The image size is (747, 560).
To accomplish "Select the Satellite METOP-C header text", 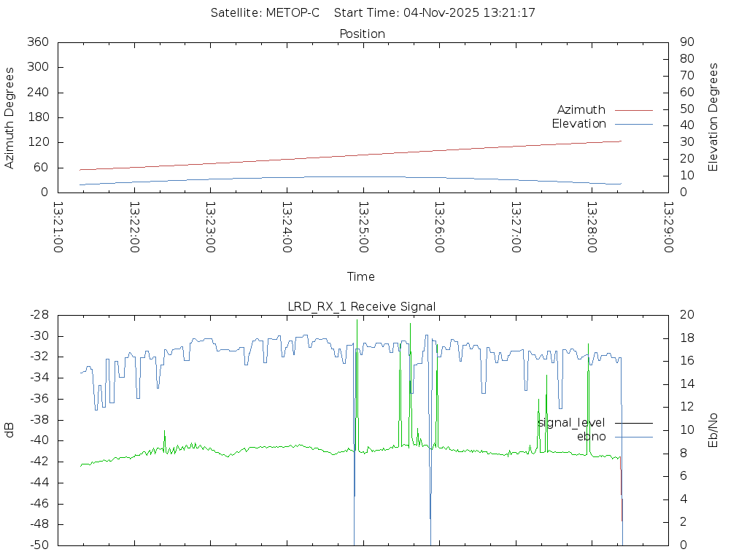I will (x=265, y=13).
